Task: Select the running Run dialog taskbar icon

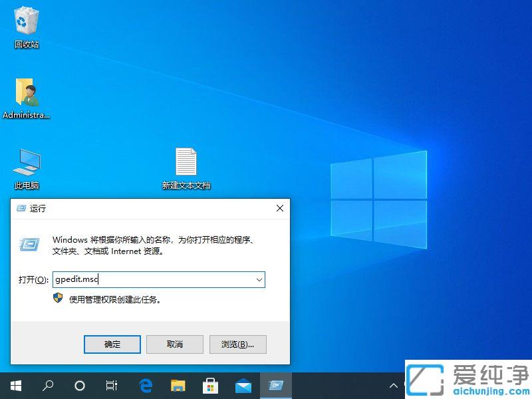Action: point(275,386)
